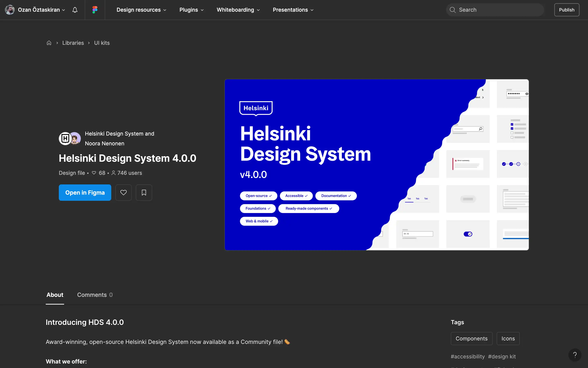Open the notifications bell

tap(75, 10)
